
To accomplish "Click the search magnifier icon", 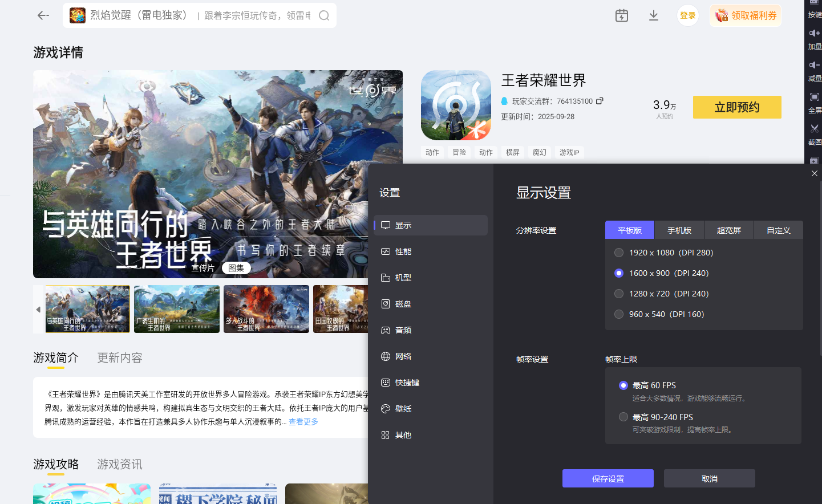I will 324,15.
